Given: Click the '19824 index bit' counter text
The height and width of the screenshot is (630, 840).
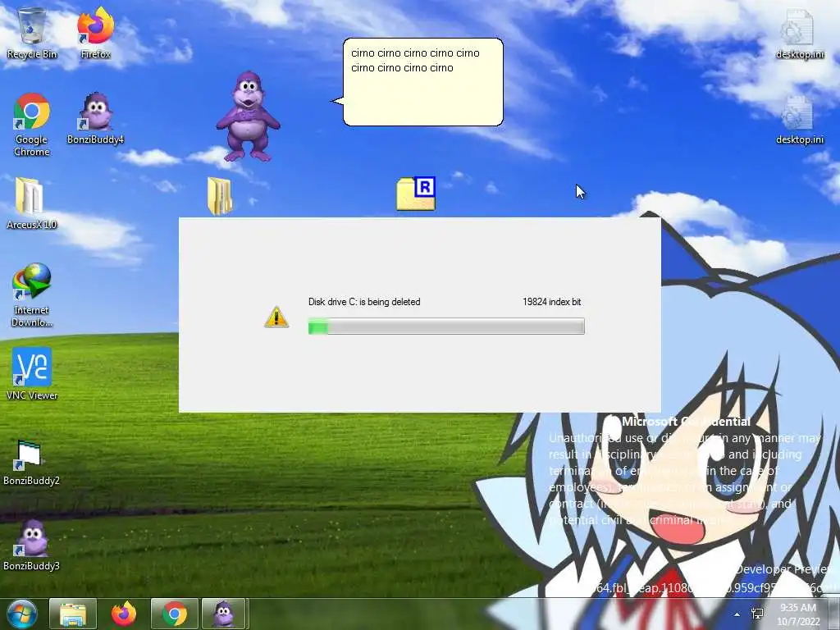Looking at the screenshot, I should point(552,302).
